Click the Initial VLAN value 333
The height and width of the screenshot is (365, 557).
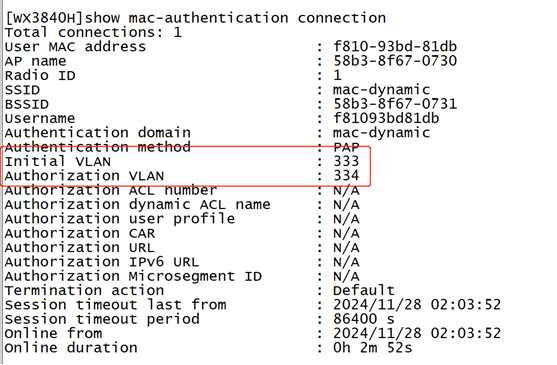[x=346, y=161]
